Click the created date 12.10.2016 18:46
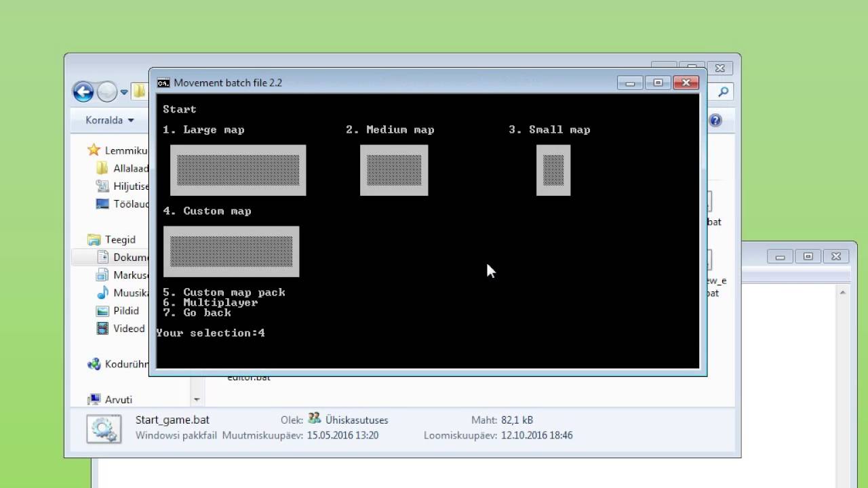 pyautogui.click(x=537, y=435)
